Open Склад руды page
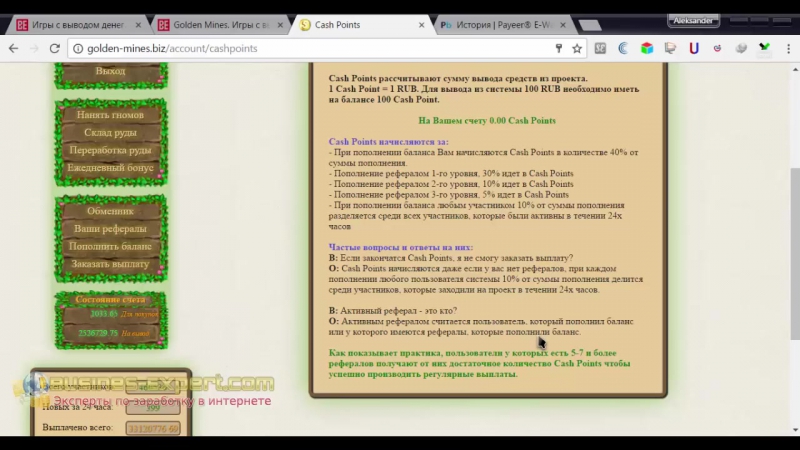The height and width of the screenshot is (450, 800). pyautogui.click(x=110, y=133)
